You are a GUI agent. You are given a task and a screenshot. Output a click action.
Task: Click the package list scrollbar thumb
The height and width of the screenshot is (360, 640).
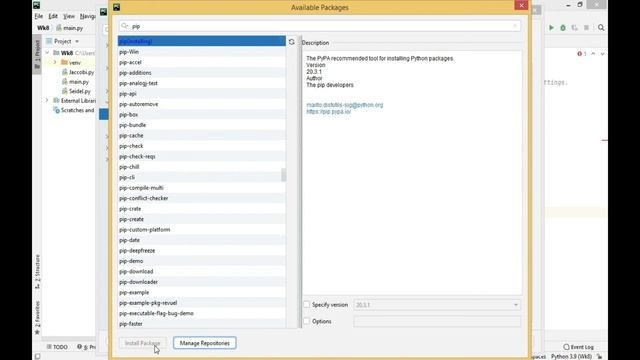tap(283, 175)
